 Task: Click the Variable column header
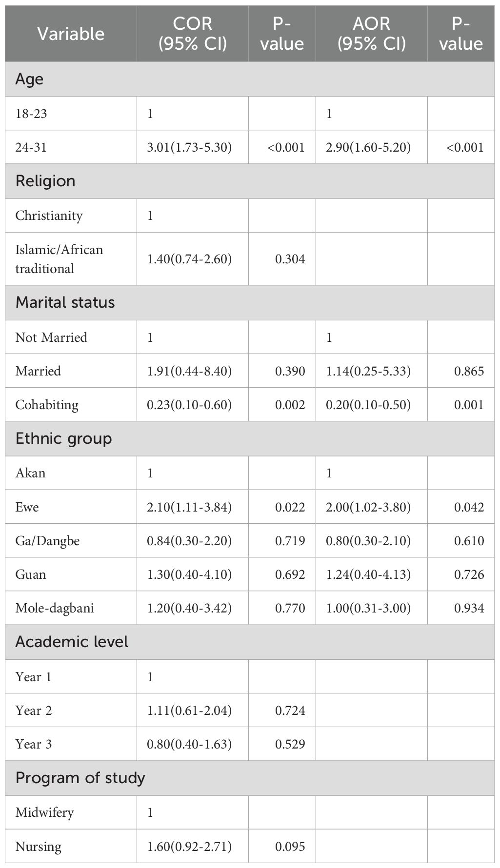coord(71,34)
